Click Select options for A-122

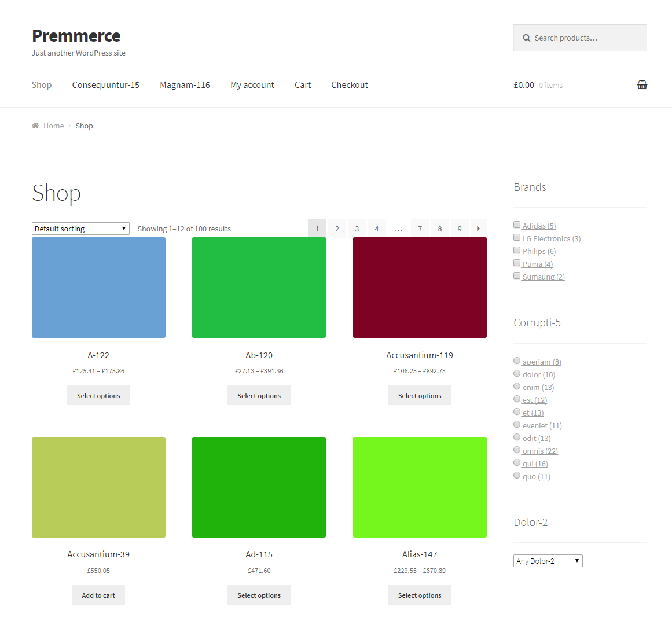pyautogui.click(x=98, y=395)
